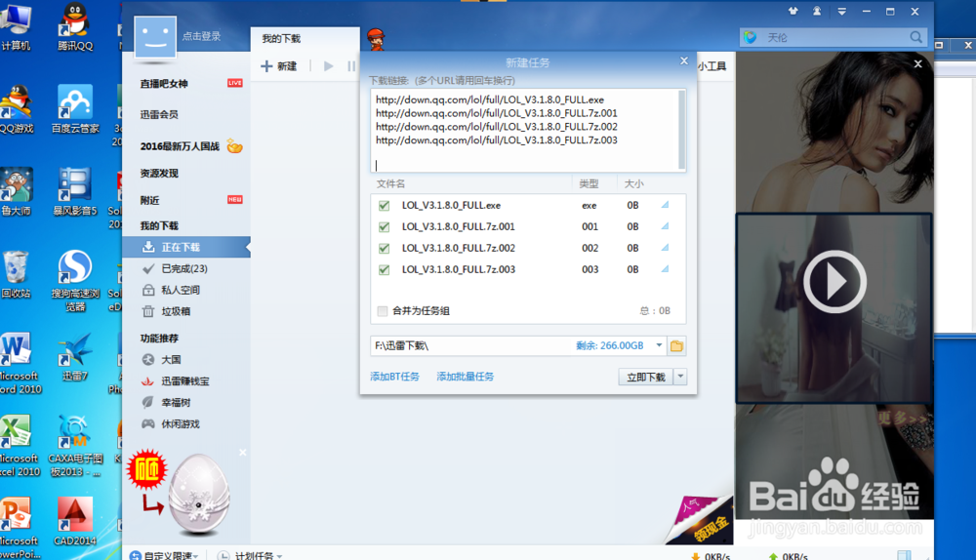The width and height of the screenshot is (976, 560).
Task: Click the cartoon mascot icon beside tab
Action: tap(376, 39)
